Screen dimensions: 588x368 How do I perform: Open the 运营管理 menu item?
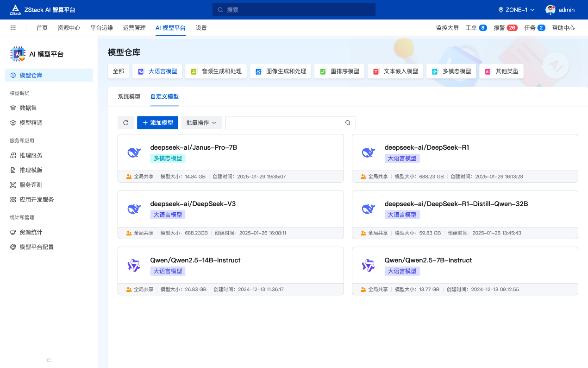(x=134, y=27)
